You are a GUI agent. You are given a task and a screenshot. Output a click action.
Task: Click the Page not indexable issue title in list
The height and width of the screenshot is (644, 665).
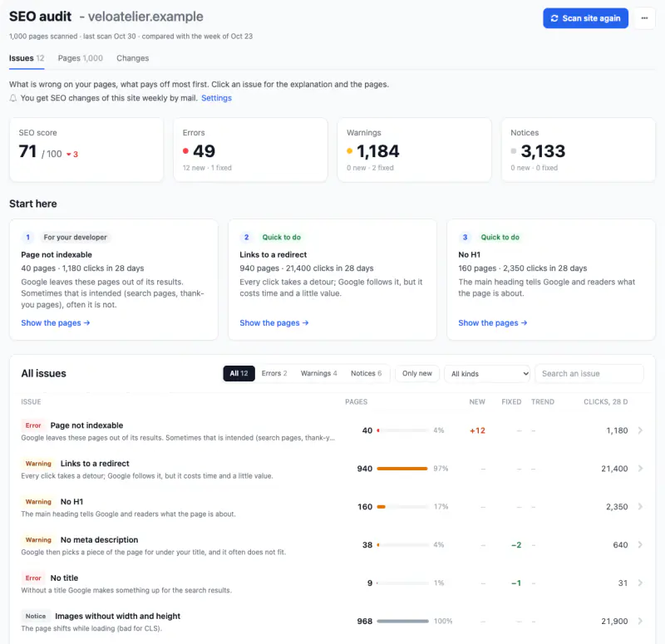tap(86, 425)
